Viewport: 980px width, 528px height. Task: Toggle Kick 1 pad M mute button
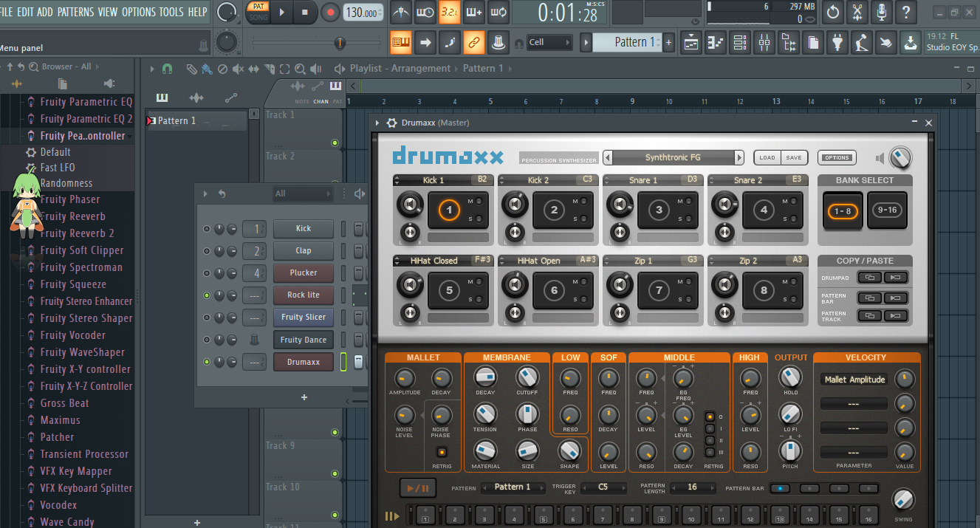coord(479,201)
